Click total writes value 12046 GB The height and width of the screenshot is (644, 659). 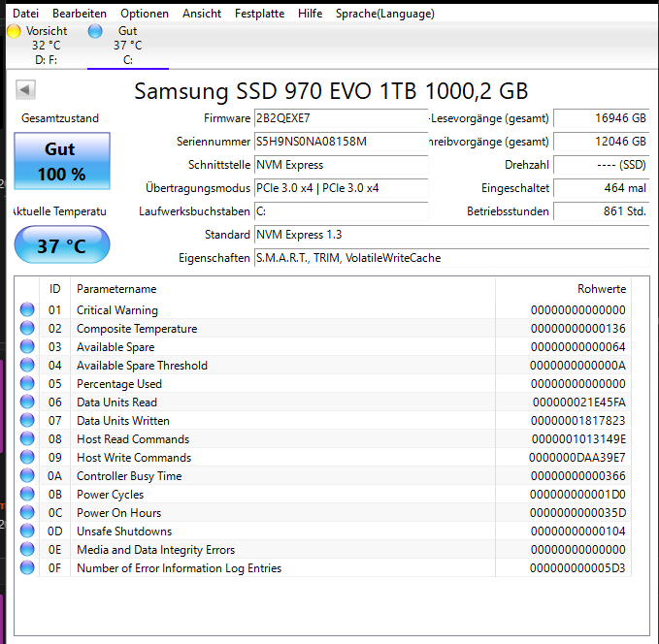pyautogui.click(x=602, y=142)
